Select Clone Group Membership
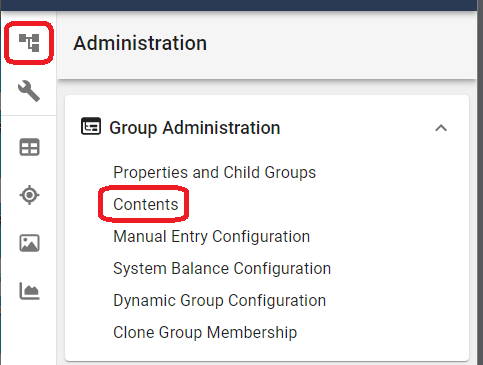Viewport: 483px width, 365px height. (x=205, y=332)
